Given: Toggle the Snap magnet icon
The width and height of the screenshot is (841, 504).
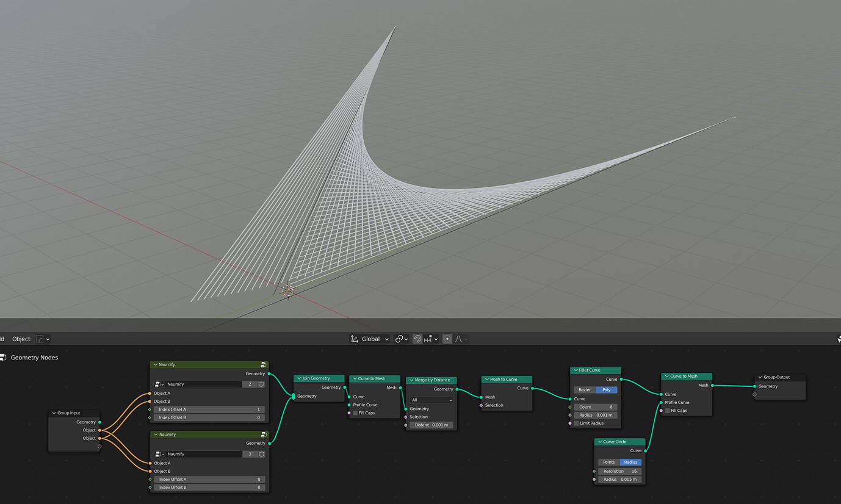Looking at the screenshot, I should [417, 339].
